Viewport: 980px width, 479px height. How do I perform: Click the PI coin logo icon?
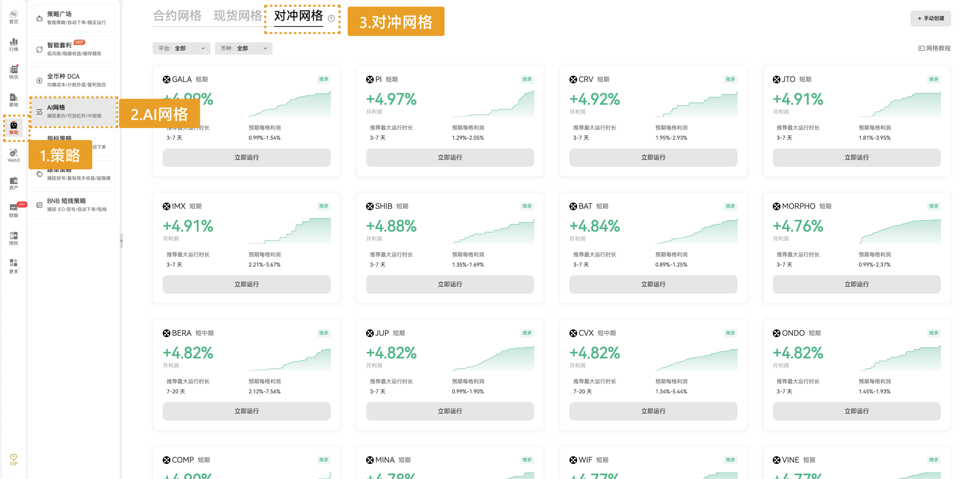370,79
